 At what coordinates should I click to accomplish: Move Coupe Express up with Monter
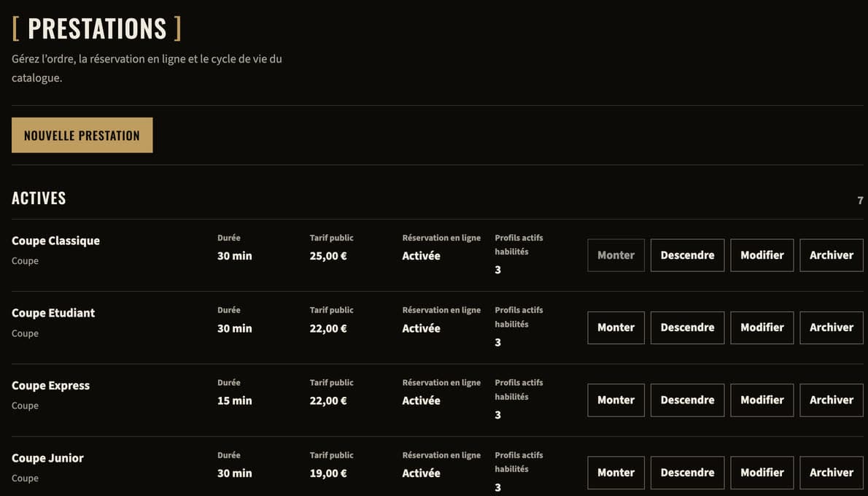[x=616, y=400]
